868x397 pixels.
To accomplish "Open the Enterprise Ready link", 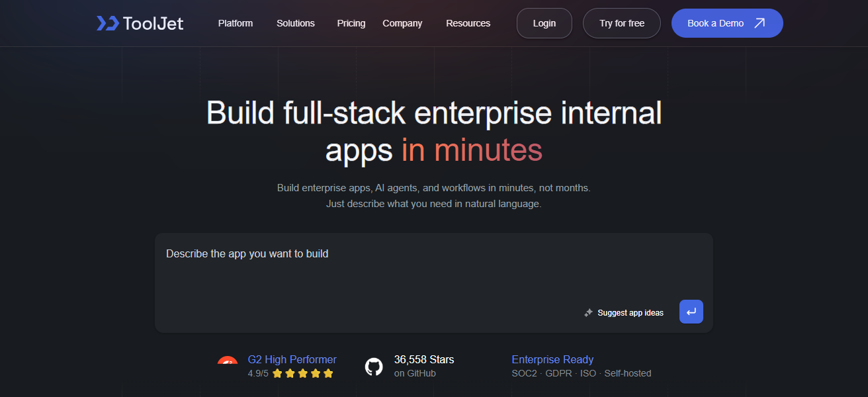I will tap(552, 359).
